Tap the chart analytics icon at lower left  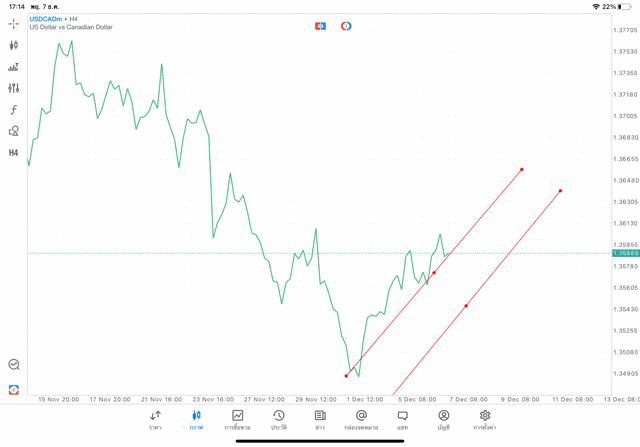click(14, 365)
